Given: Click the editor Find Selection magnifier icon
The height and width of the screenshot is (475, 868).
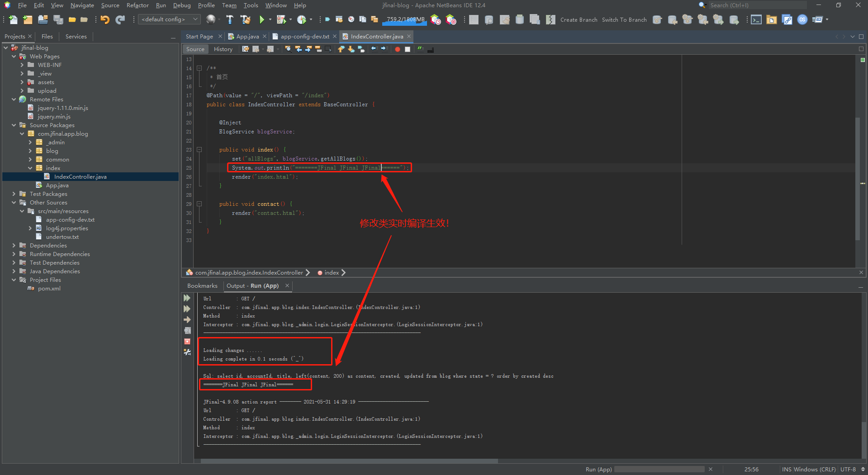Looking at the screenshot, I should tap(288, 49).
